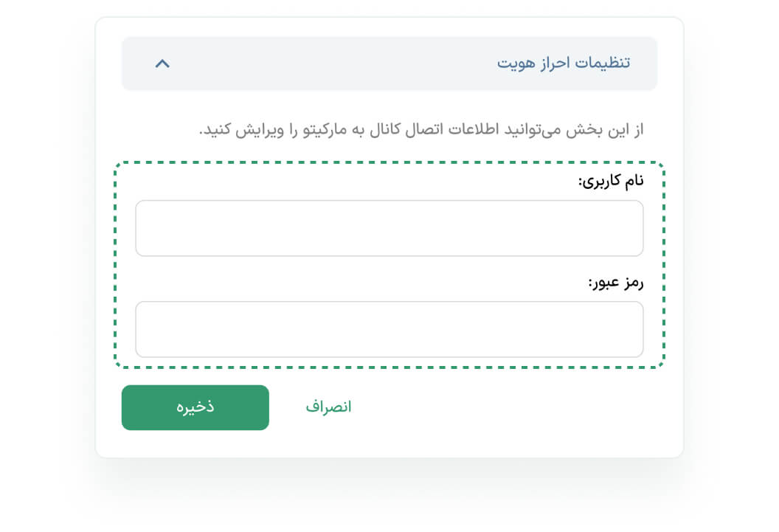Click the Marketo connection description text
Image resolution: width=779 pixels, height=532 pixels.
[x=421, y=130]
